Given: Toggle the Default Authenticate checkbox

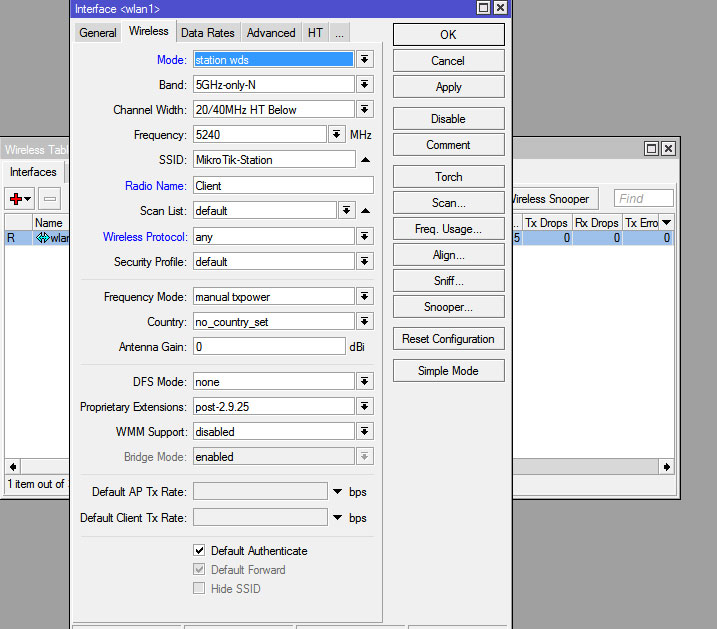Looking at the screenshot, I should [x=200, y=551].
